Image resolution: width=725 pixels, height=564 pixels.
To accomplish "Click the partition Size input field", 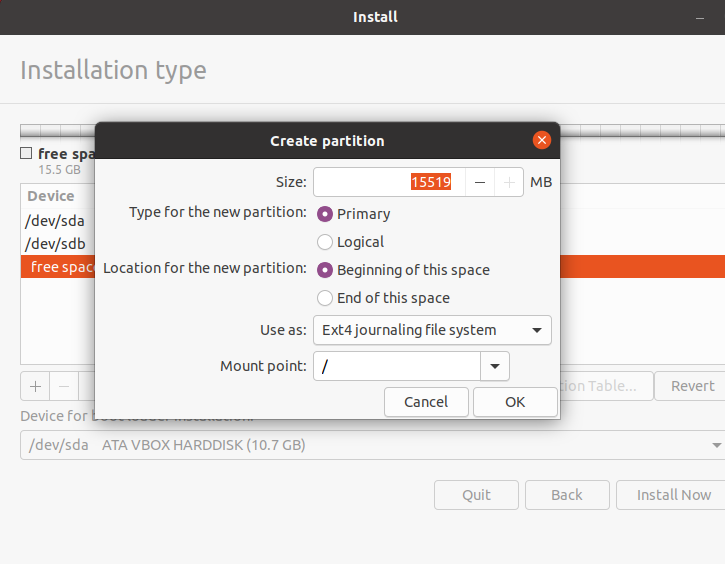I will [x=388, y=182].
